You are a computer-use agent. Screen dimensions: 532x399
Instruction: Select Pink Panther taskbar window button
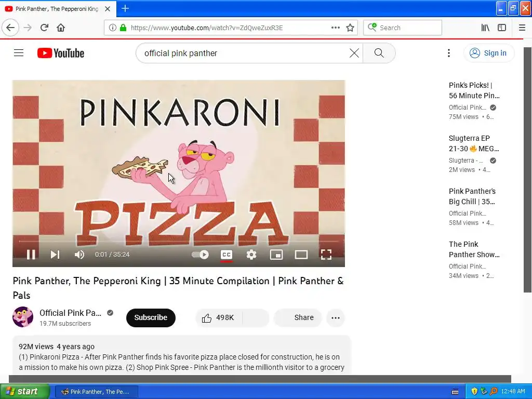click(x=96, y=392)
